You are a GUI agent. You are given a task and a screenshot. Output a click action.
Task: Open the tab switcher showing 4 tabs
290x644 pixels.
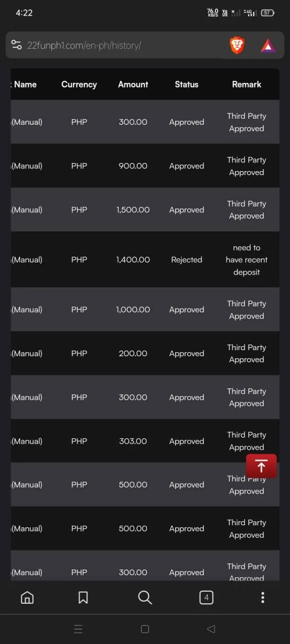click(x=206, y=597)
